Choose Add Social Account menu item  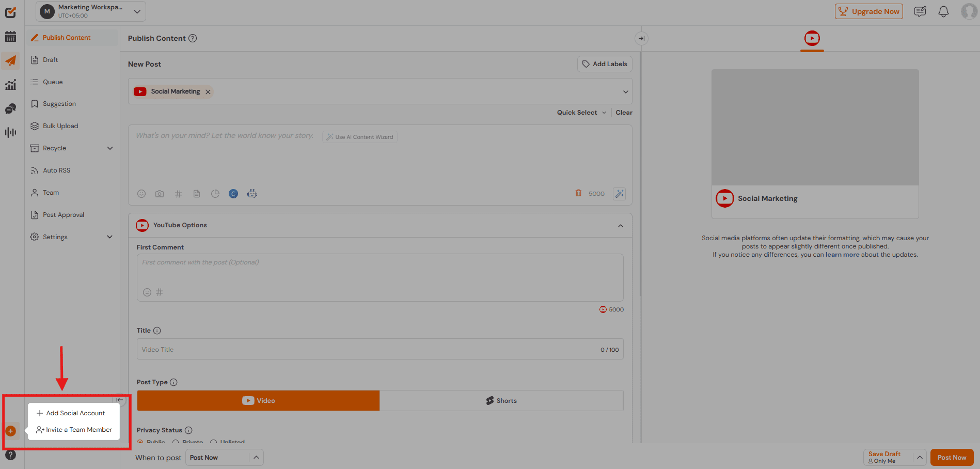click(75, 413)
